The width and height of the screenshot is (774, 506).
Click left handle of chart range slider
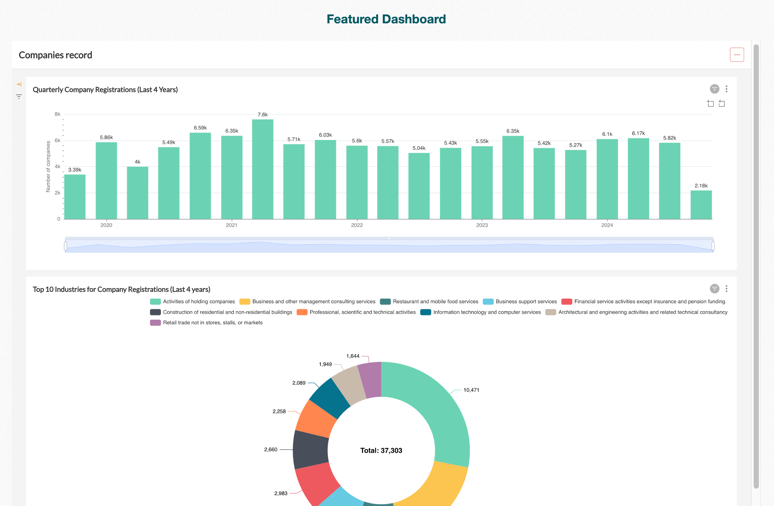[x=66, y=245]
